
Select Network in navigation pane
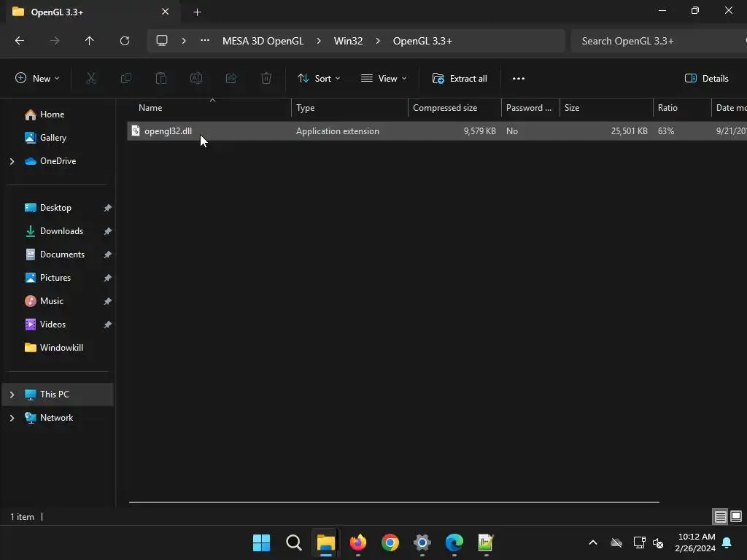coord(56,418)
